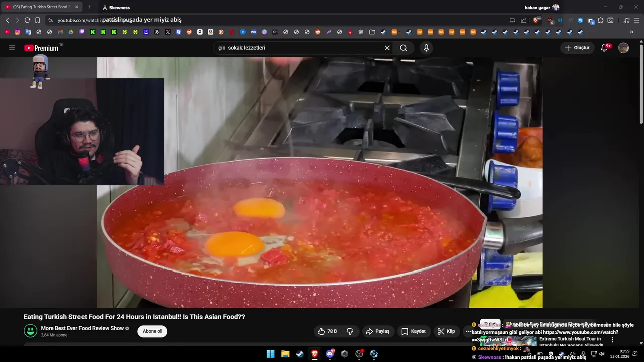Viewport: 644px width, 362px height.
Task: Dislike the video with thumbs-down
Action: 350,331
